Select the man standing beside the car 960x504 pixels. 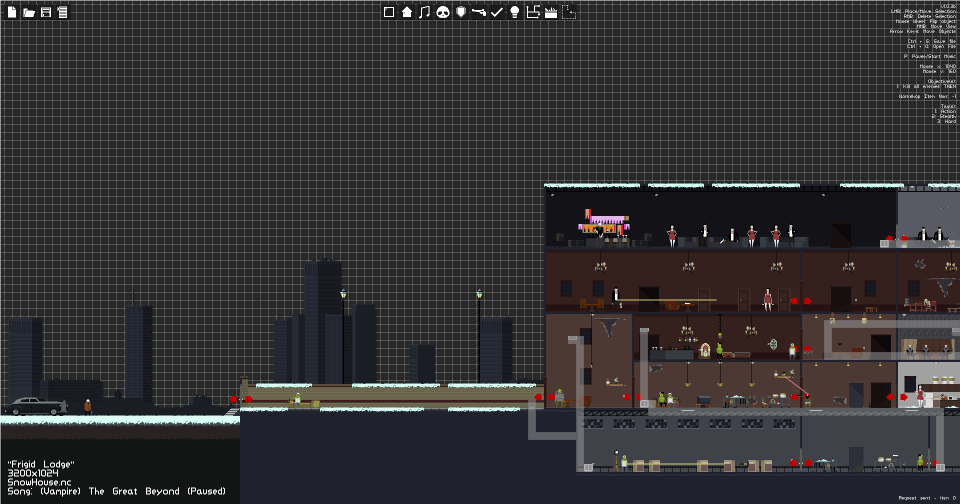88,407
